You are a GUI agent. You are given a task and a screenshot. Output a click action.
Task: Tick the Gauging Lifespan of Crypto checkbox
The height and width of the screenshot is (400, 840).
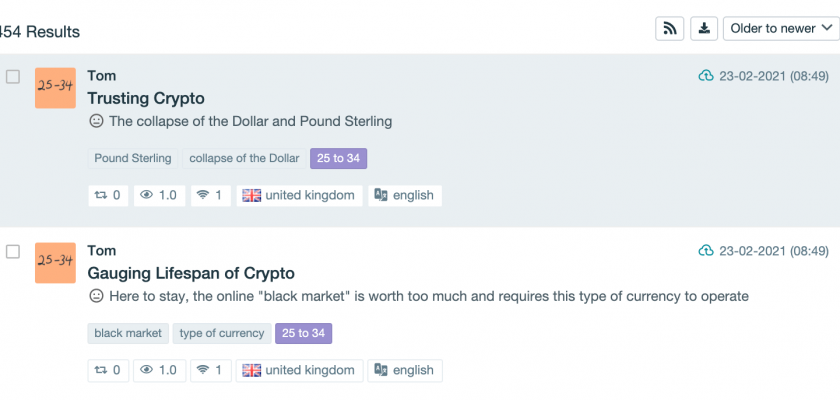pos(13,251)
